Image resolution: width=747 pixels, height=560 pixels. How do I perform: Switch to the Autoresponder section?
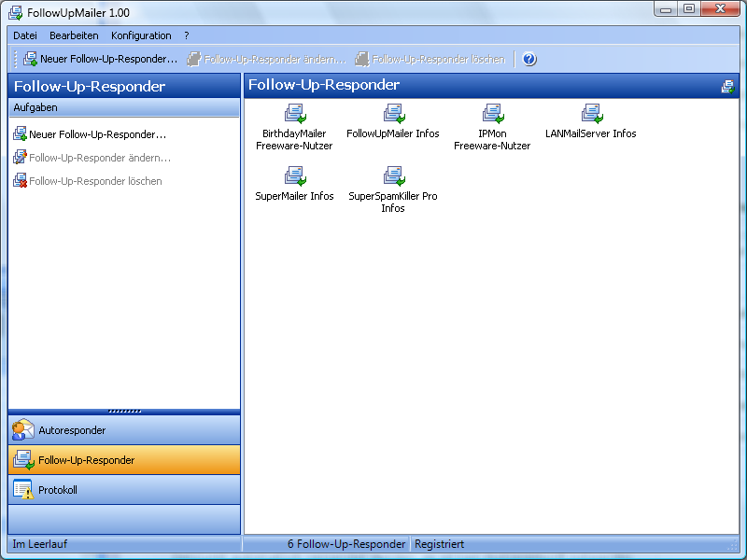124,430
